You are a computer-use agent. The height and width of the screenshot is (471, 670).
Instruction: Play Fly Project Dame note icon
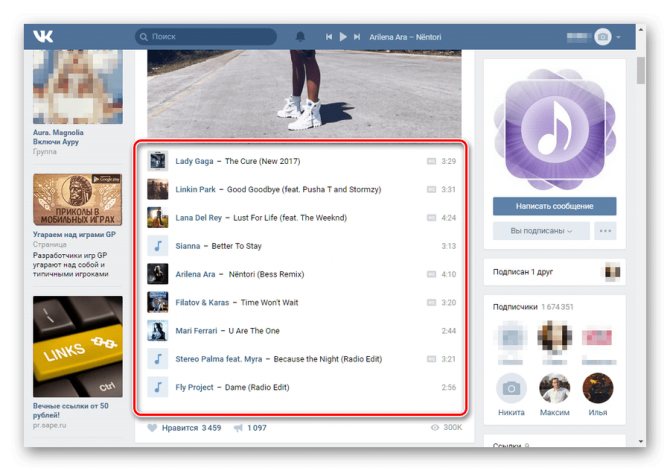158,387
